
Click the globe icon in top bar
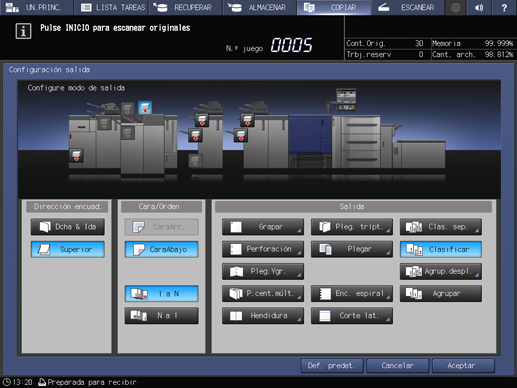(x=455, y=7)
